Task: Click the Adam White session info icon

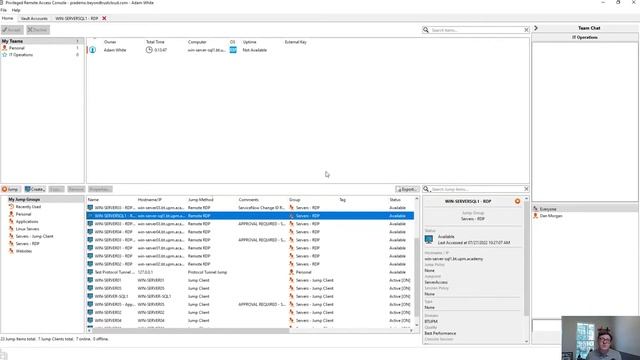Action: (93, 50)
